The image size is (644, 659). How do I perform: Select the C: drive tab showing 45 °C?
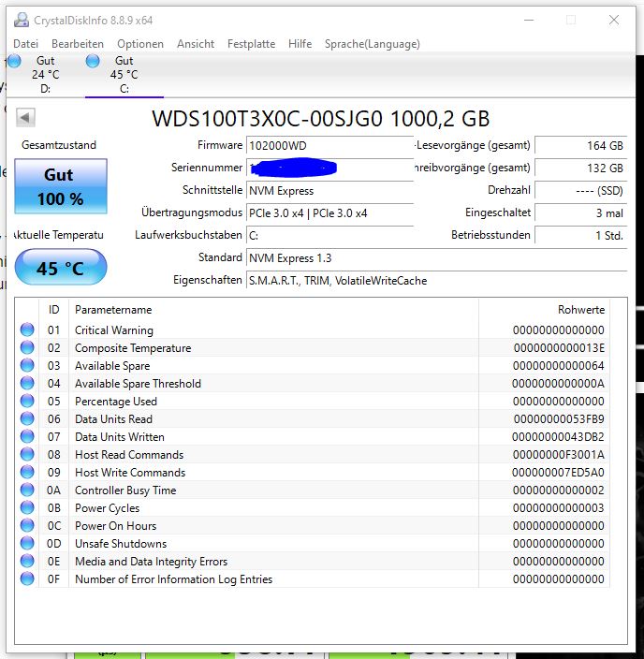point(124,74)
